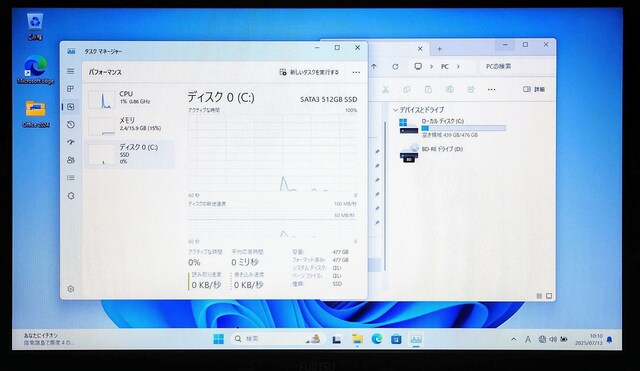Select ローカル ディスク (C:) drive
Viewport: 640px width, 371px height.
point(452,127)
